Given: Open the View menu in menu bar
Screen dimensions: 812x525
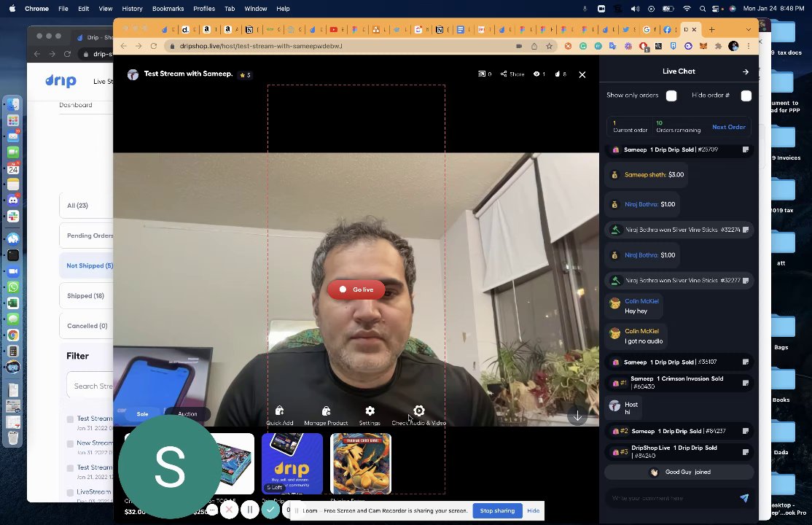Looking at the screenshot, I should point(106,9).
